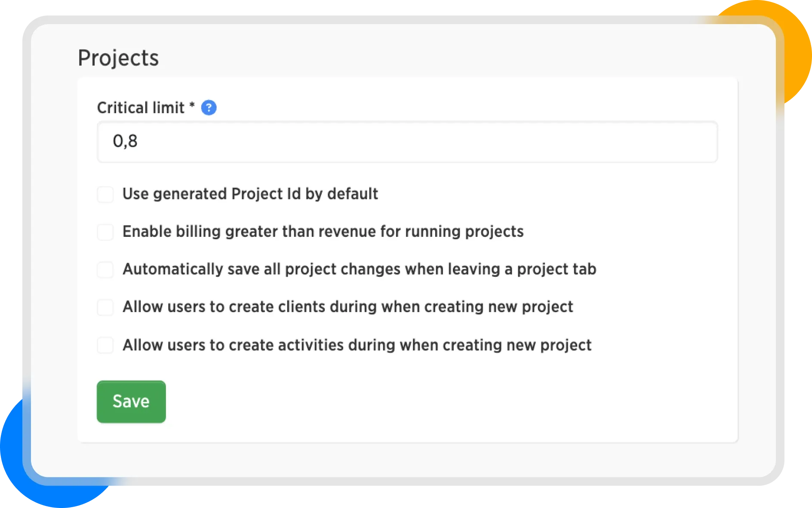Click the 'Automatically save all project changes' label text
Image resolution: width=812 pixels, height=508 pixels.
pyautogui.click(x=359, y=269)
